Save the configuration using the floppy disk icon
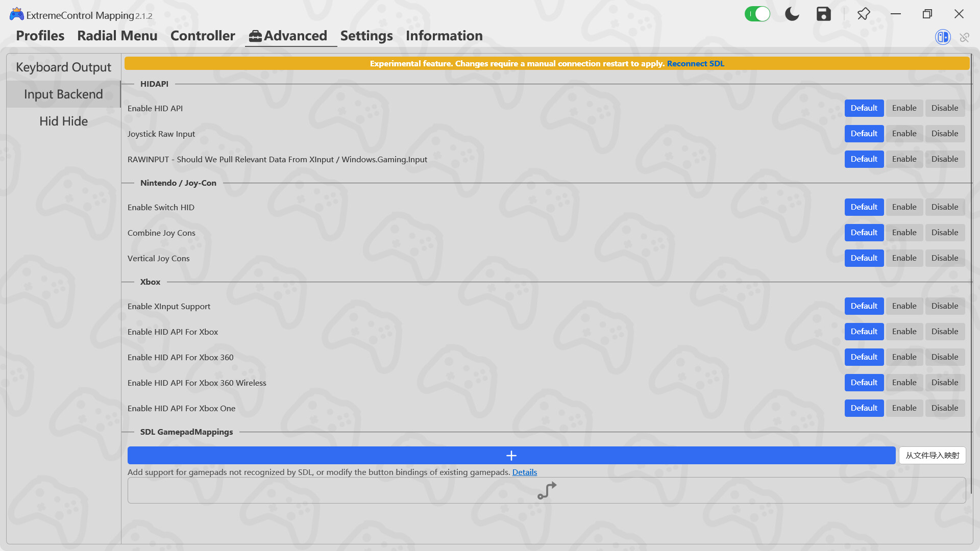Image resolution: width=980 pixels, height=551 pixels. (823, 14)
